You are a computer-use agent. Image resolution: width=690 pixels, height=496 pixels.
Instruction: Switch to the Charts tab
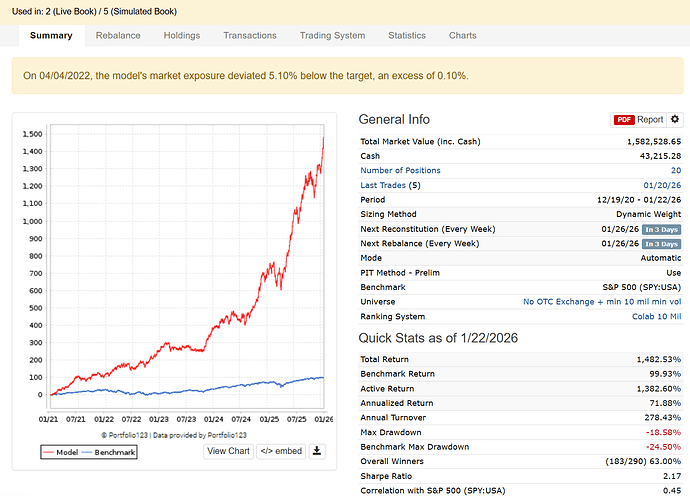click(x=463, y=35)
